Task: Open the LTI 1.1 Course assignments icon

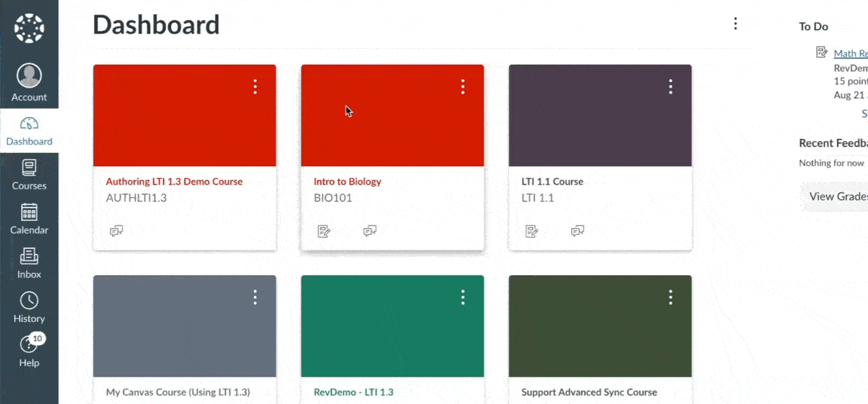Action: [x=531, y=231]
